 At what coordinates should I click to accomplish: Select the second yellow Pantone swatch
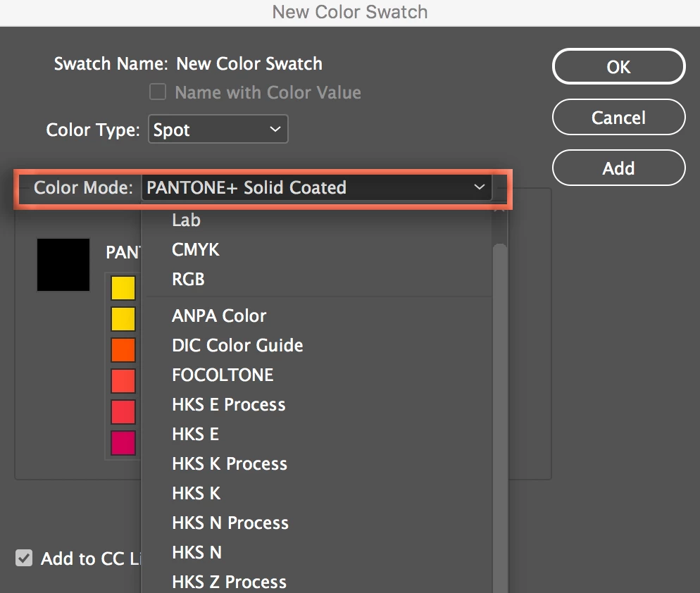coord(123,318)
